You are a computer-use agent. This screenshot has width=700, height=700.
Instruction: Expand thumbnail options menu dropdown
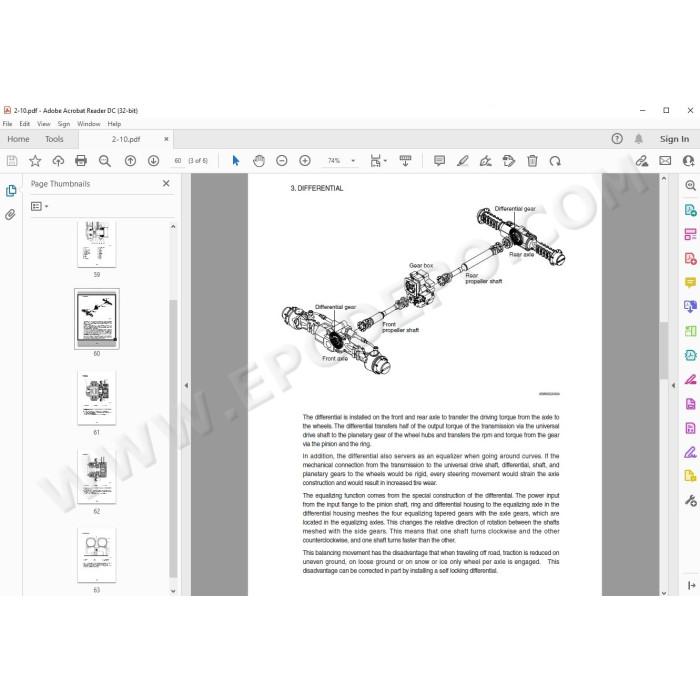[39, 206]
